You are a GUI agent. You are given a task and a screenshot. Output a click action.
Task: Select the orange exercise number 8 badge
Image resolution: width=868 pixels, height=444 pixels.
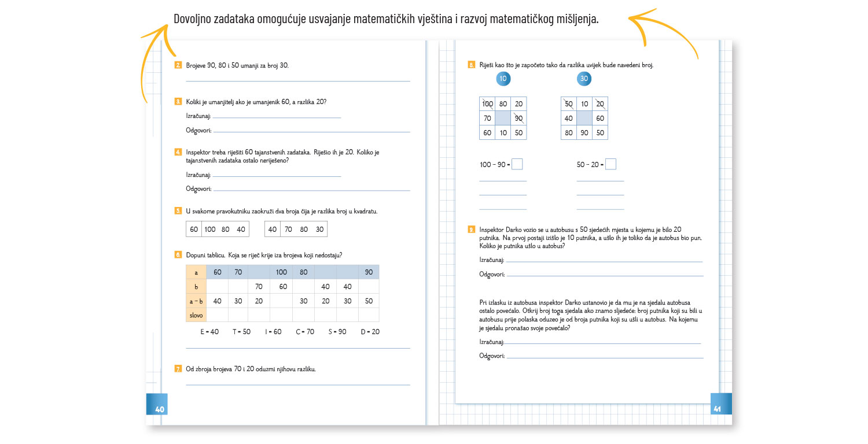click(x=472, y=65)
